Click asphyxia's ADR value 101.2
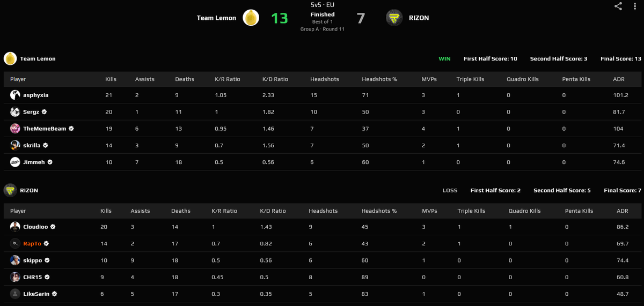This screenshot has width=644, height=306. (620, 95)
